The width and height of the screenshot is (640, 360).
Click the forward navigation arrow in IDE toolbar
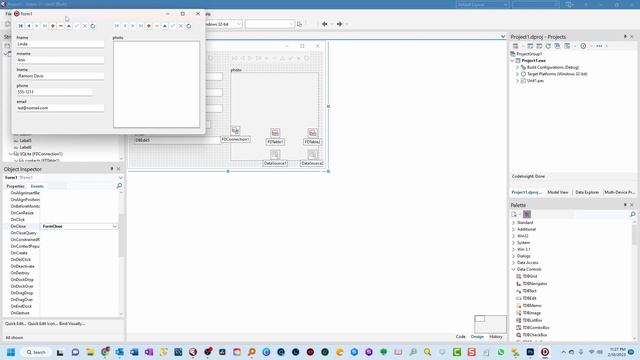coord(339,24)
